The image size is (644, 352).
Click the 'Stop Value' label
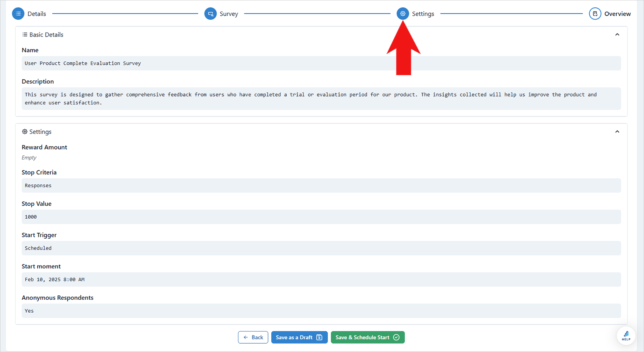click(x=37, y=204)
